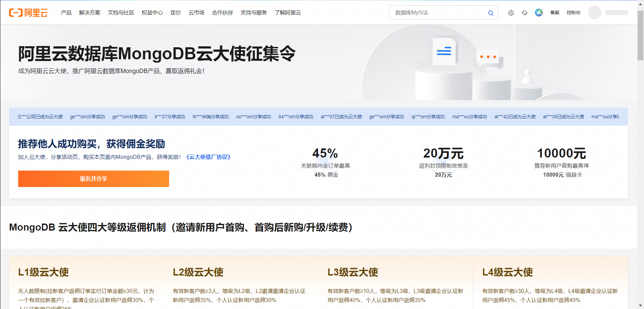Open the 产品 menu
Screen dimensions: 644x309
click(x=66, y=13)
